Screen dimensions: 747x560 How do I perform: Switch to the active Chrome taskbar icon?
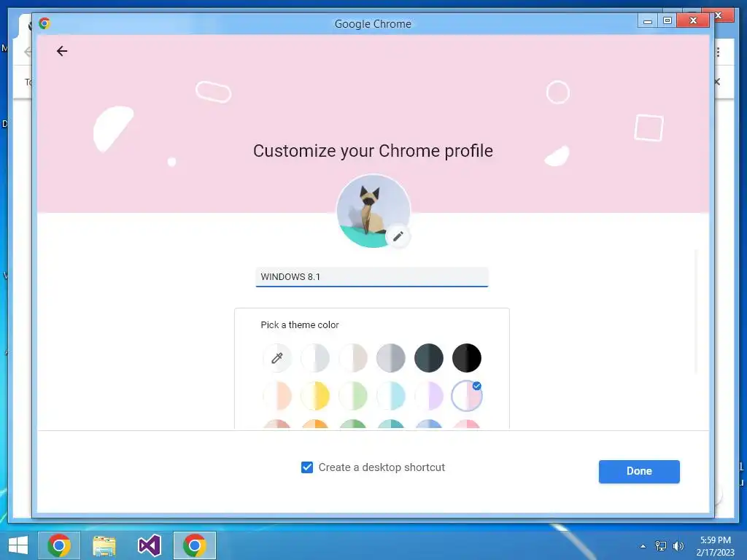pos(194,545)
